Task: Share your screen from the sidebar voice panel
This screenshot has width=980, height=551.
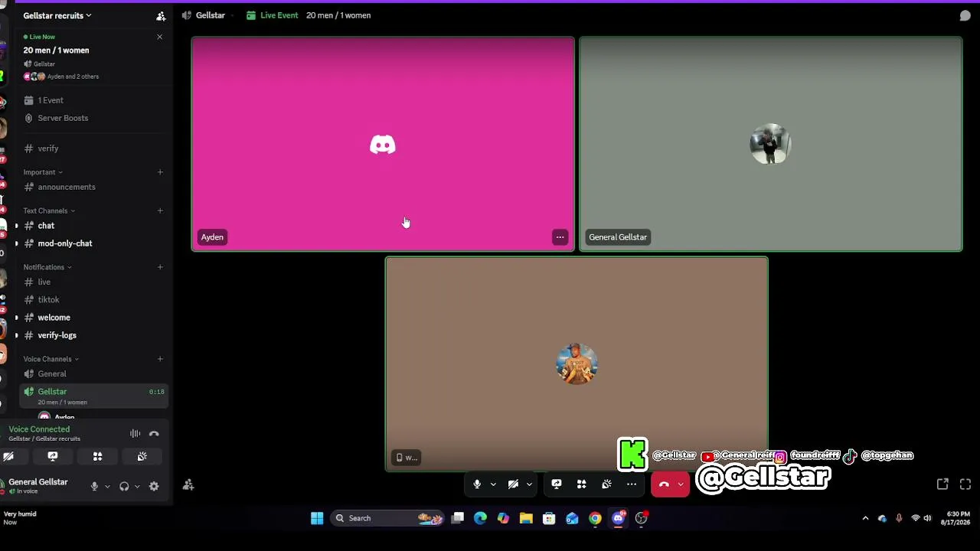Action: point(53,457)
